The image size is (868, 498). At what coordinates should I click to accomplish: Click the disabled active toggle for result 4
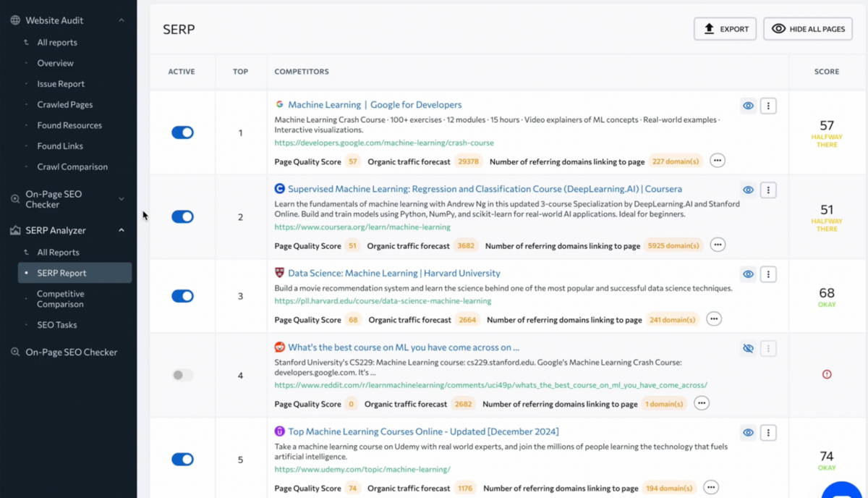(182, 375)
